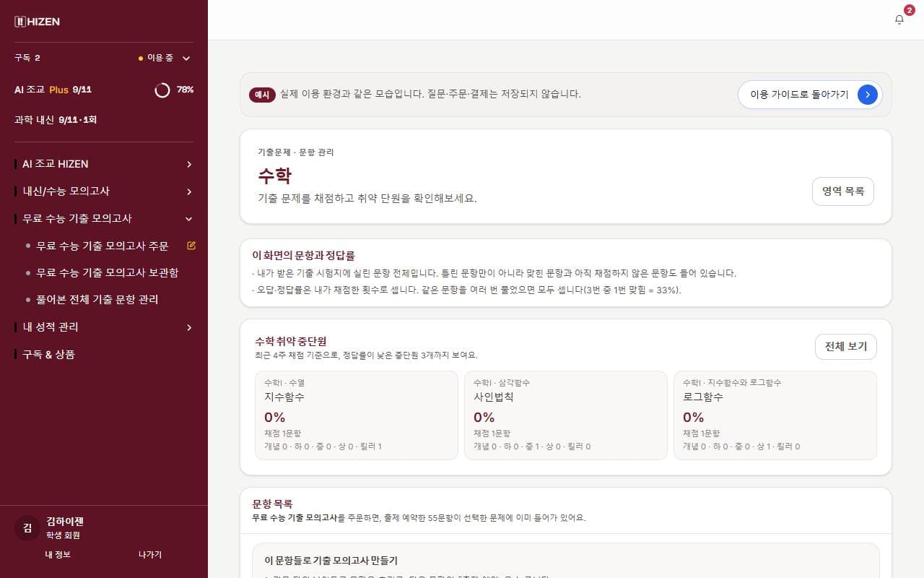The width and height of the screenshot is (924, 578).
Task: Click the 이용 가이드로 돌아가기 button
Action: (x=810, y=95)
